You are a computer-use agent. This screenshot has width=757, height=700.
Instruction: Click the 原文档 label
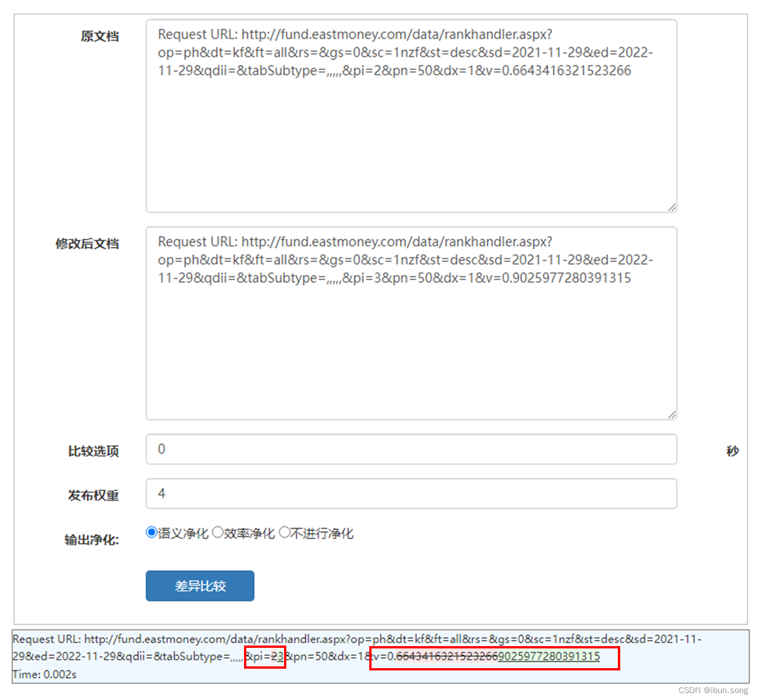100,37
